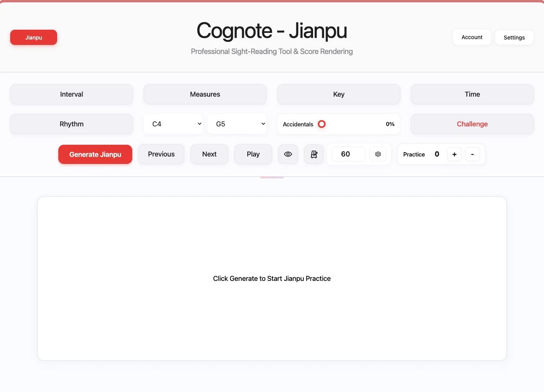This screenshot has width=544, height=392.
Task: Click the metronome icon button
Action: coord(314,154)
